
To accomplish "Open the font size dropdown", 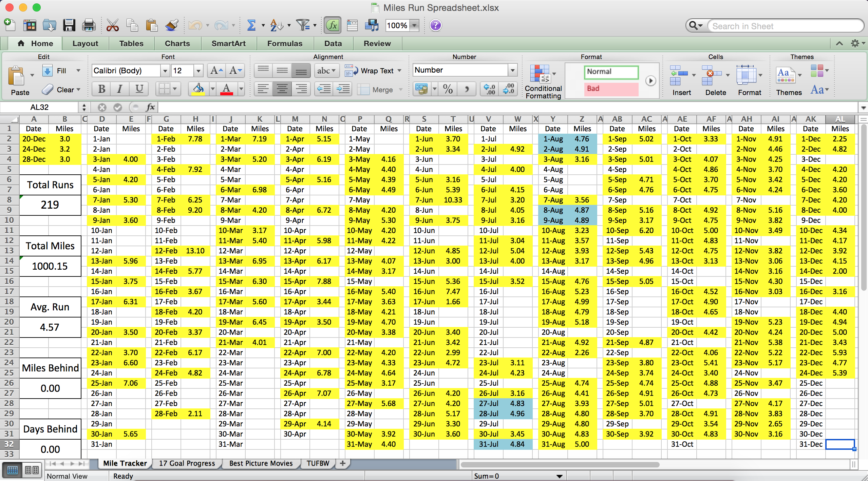I will pos(199,71).
